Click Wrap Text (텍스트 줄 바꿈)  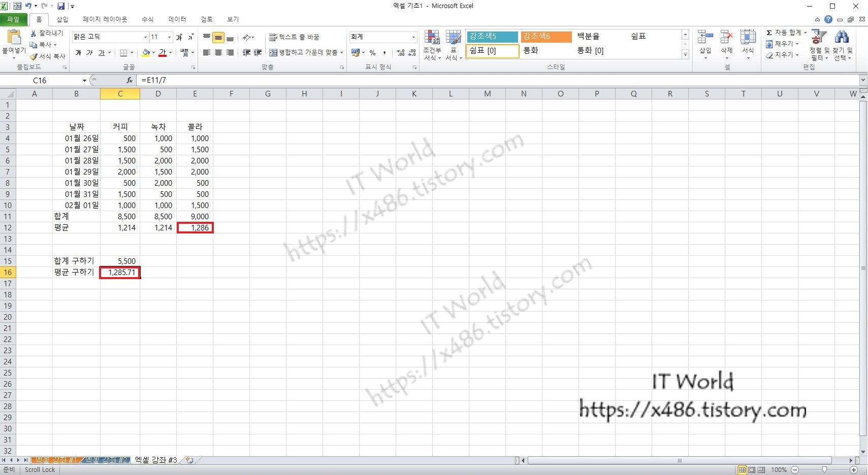pyautogui.click(x=295, y=37)
